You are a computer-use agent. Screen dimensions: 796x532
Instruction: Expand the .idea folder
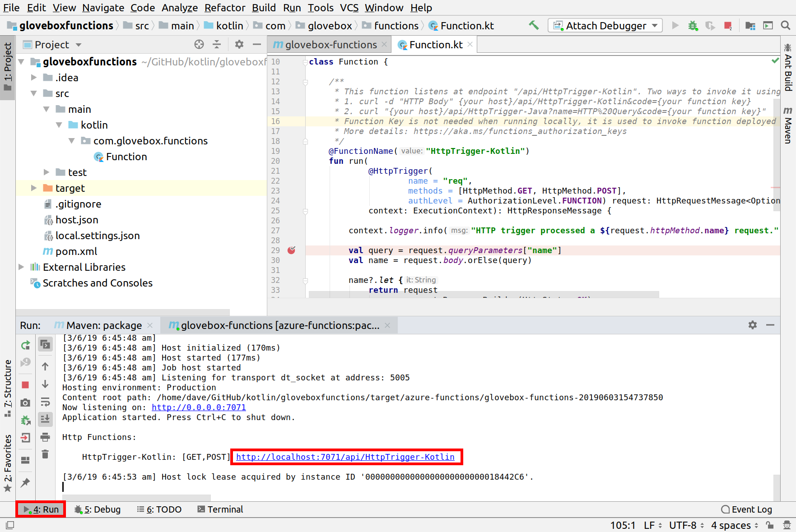pyautogui.click(x=34, y=78)
